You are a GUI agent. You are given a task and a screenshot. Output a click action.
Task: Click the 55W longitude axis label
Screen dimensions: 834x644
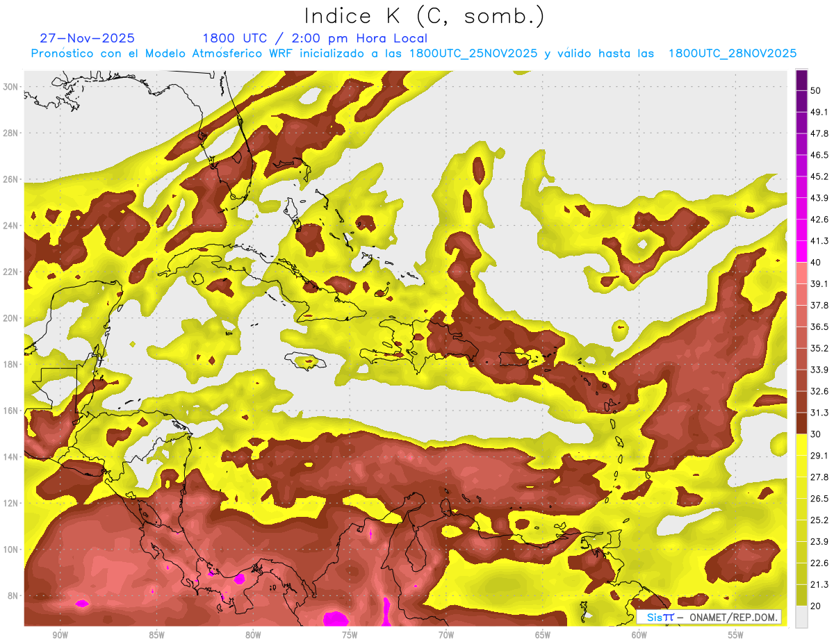point(736,635)
